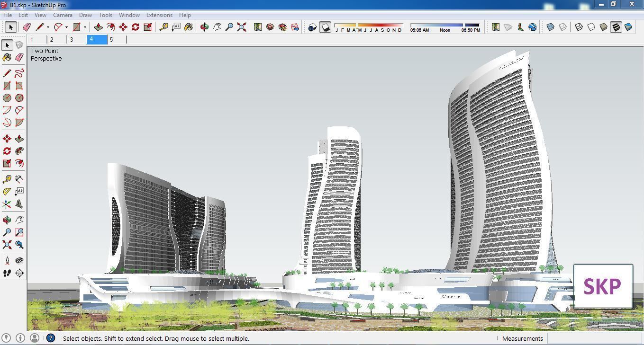644x345 pixels.
Task: Activate the Push/Pull tool in top toolbar
Action: [99, 27]
